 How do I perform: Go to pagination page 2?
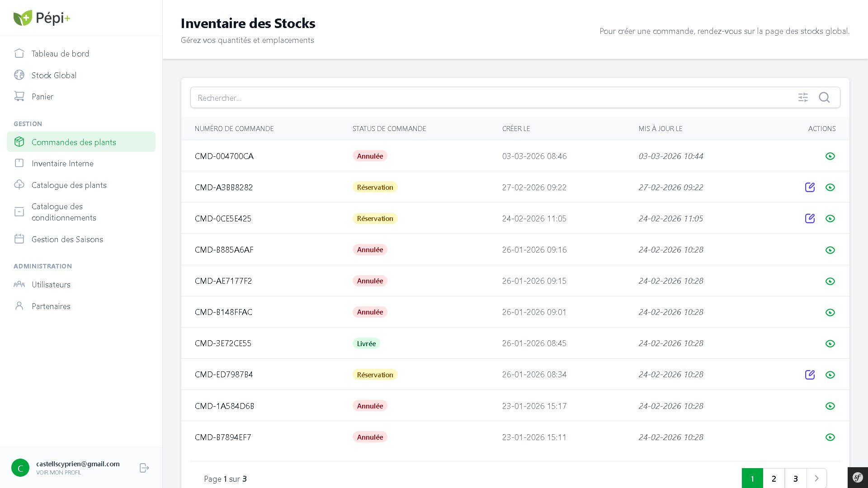point(774,478)
